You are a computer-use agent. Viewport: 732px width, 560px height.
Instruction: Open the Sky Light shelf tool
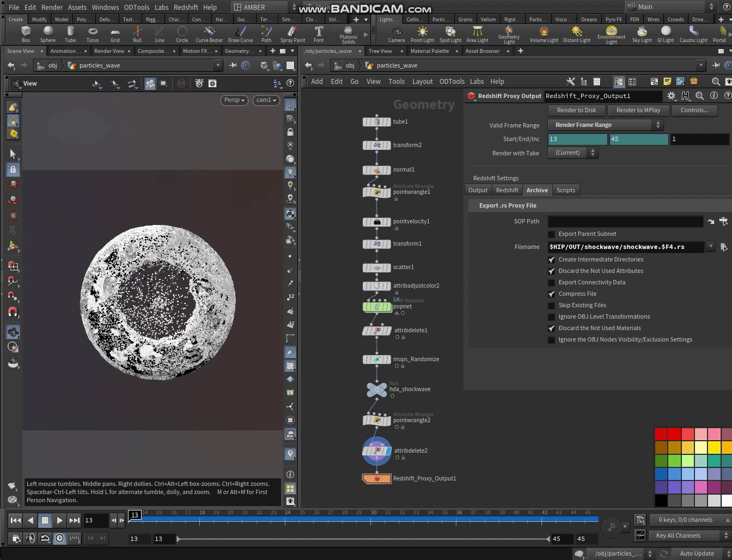[x=642, y=34]
